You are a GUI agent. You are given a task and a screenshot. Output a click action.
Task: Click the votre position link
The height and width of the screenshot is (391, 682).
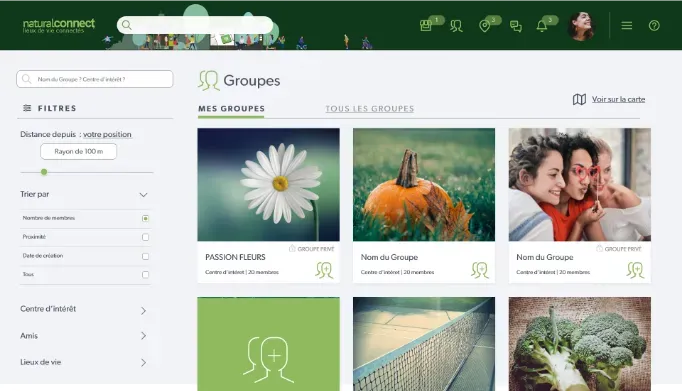(107, 134)
